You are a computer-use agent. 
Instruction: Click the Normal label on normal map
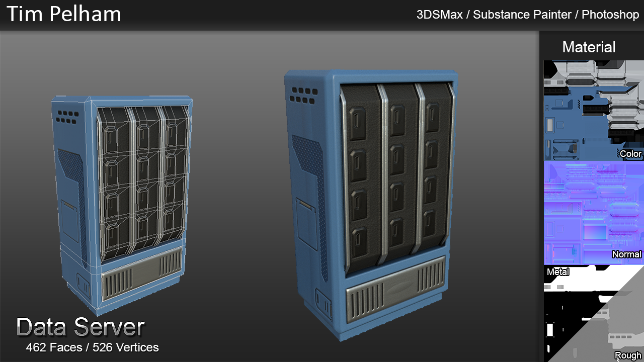click(x=626, y=254)
